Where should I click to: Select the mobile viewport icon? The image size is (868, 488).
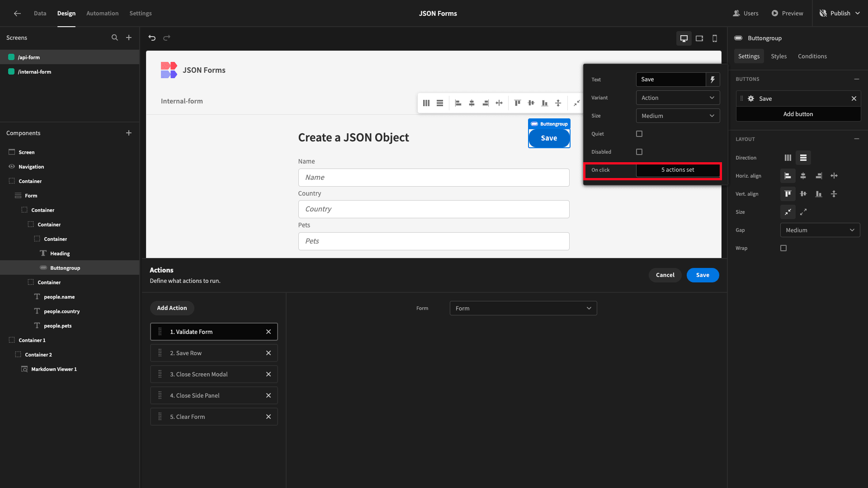[x=715, y=38]
